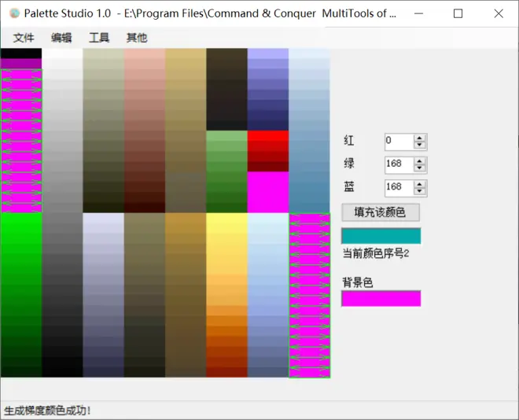The image size is (519, 420).
Task: Increase the 蓝 value with up arrow
Action: coord(419,185)
